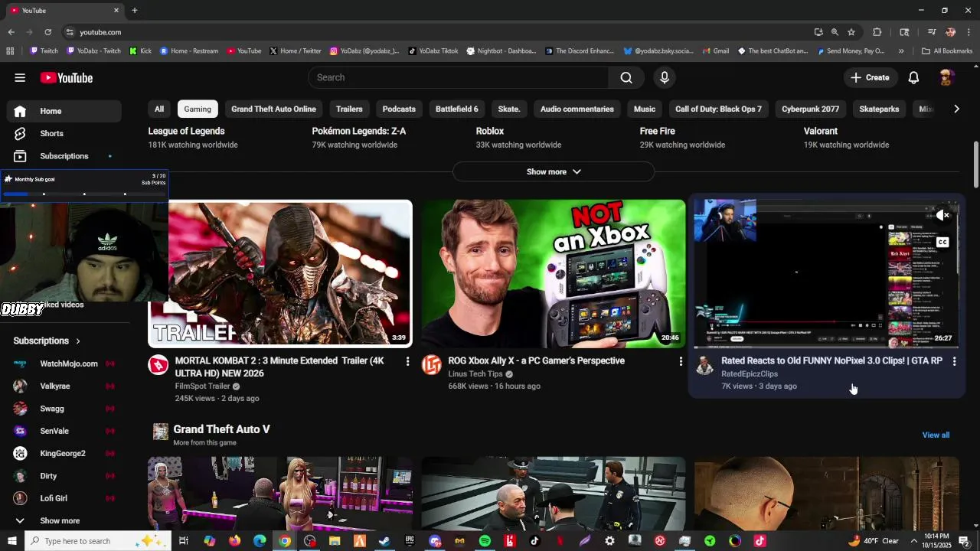Screen dimensions: 980x551
Task: Open the YouTube hamburger guide menu
Action: [20, 77]
